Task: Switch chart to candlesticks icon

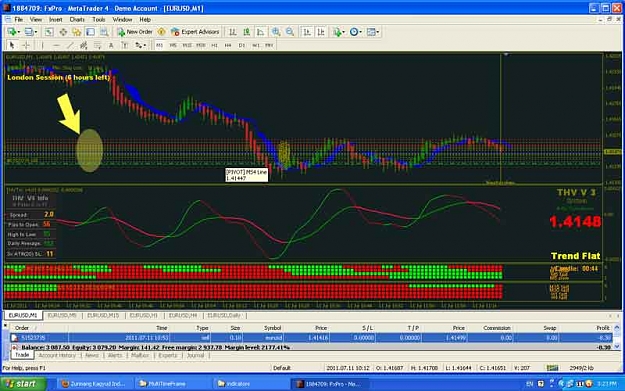Action: 246,32
